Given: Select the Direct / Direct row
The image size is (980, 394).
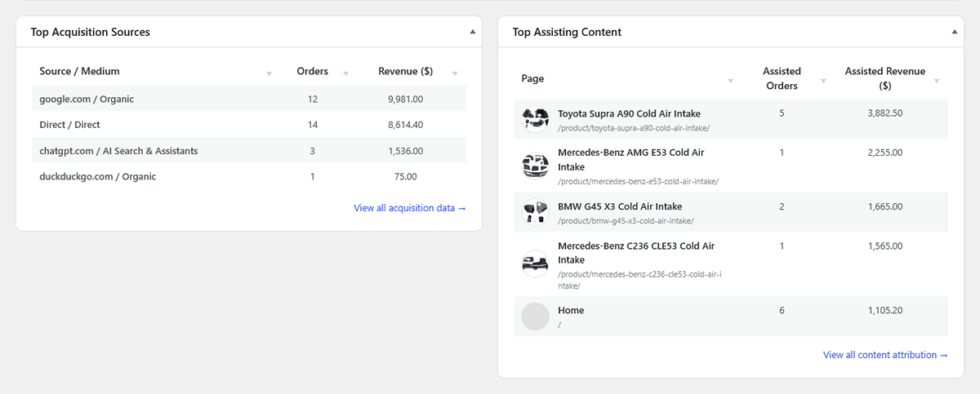Looking at the screenshot, I should tap(249, 125).
